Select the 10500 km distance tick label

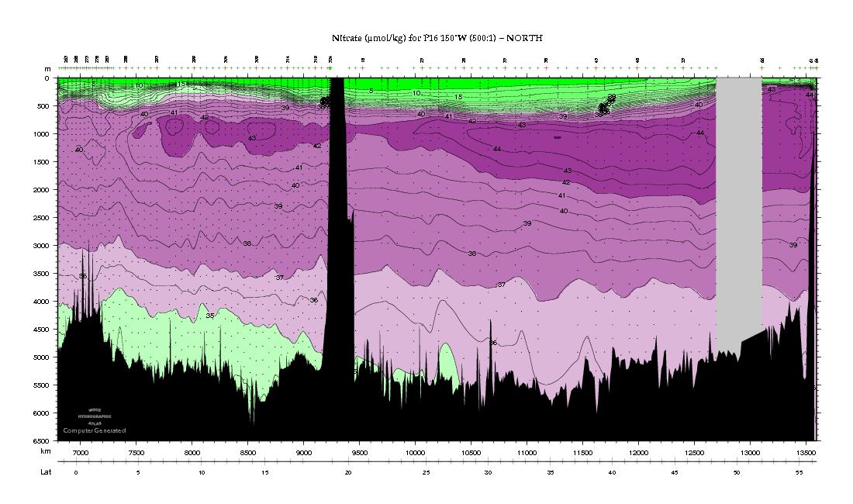click(x=471, y=453)
